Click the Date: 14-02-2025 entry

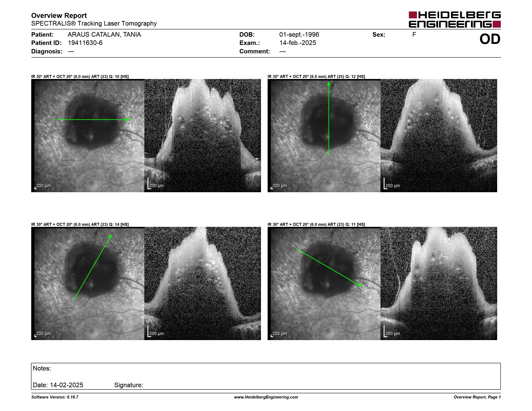[x=58, y=385]
